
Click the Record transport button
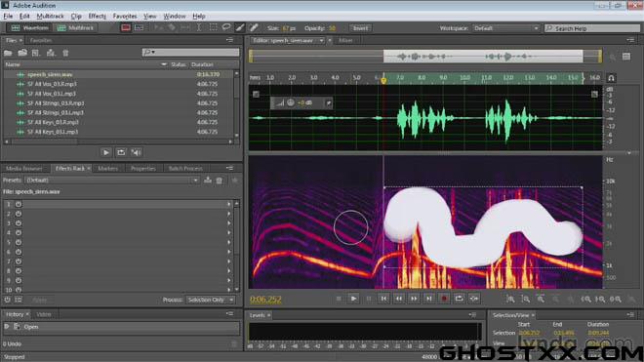444,299
